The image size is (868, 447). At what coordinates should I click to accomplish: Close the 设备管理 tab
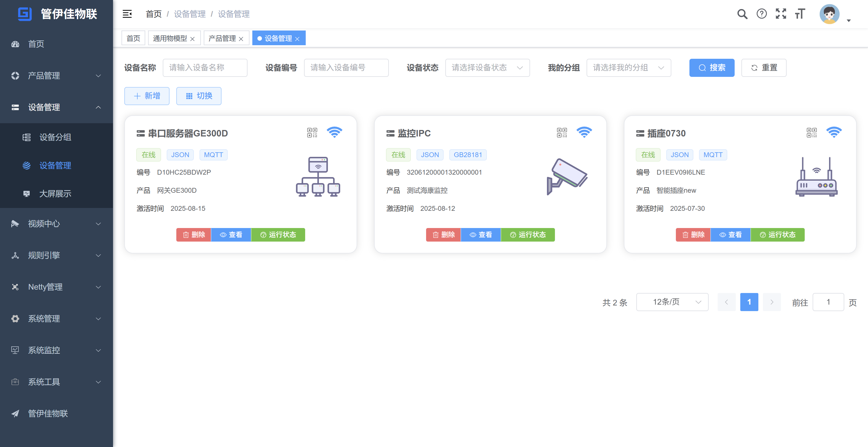pyautogui.click(x=297, y=39)
